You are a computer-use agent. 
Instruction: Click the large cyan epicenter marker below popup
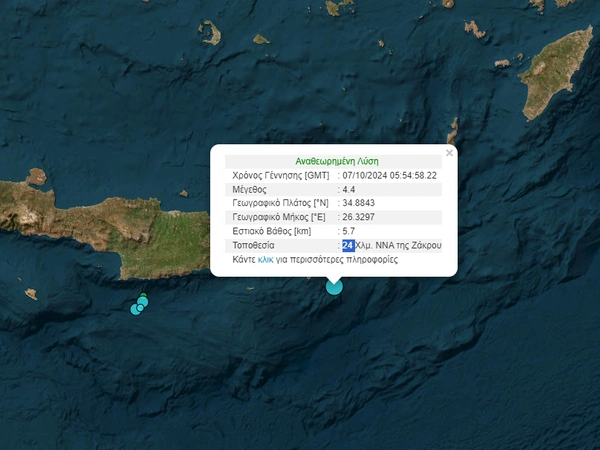(x=334, y=287)
